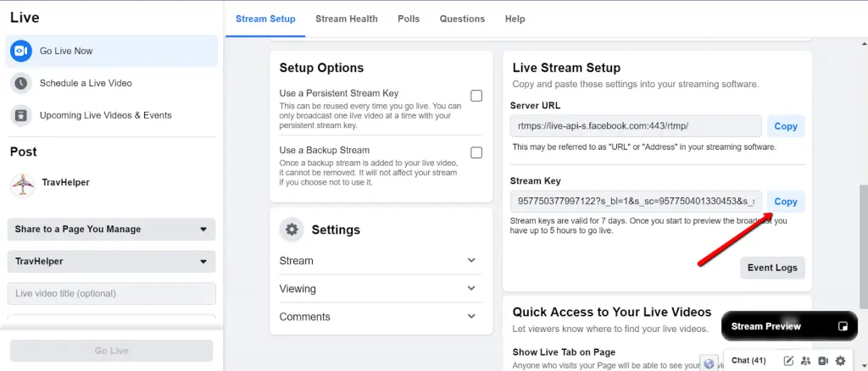Create a group with the chat people icon
Viewport: 868px width, 371px height.
[x=805, y=361]
